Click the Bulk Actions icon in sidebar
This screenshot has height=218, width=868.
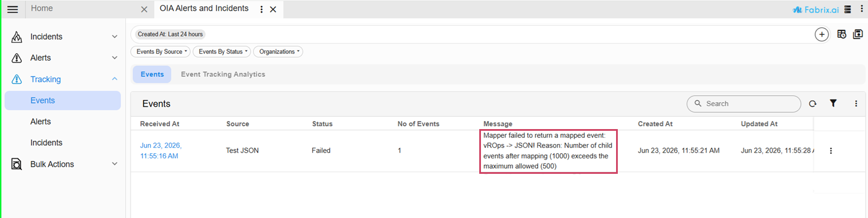17,164
